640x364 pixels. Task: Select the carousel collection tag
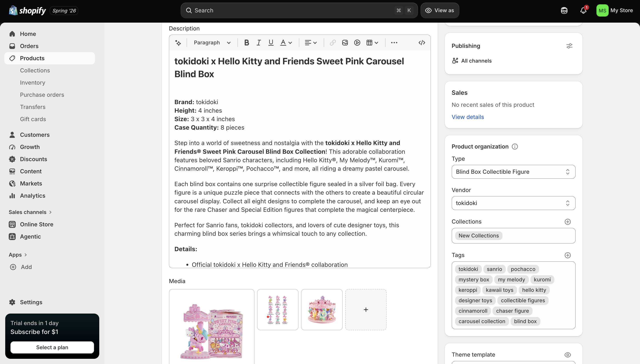(x=482, y=322)
